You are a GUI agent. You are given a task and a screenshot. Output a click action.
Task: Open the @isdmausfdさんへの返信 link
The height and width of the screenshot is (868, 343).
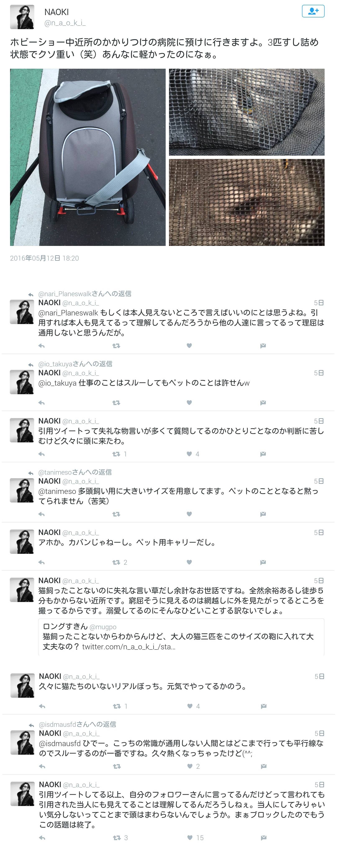click(x=77, y=724)
